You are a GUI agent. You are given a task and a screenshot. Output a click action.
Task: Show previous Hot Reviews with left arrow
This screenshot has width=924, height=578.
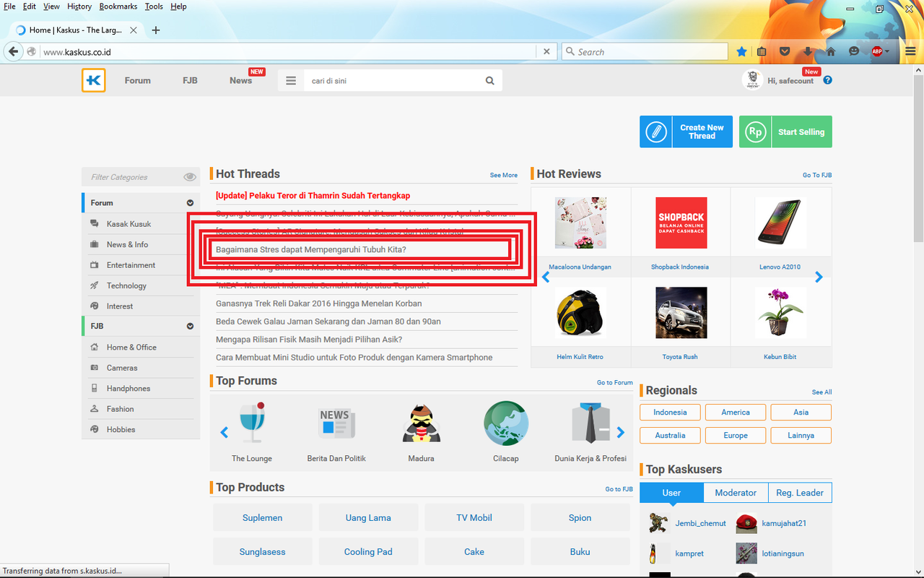click(546, 277)
